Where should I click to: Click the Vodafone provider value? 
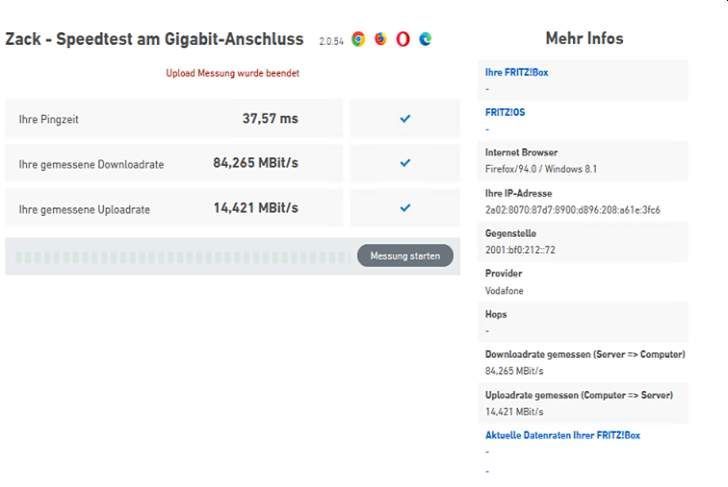coord(504,291)
